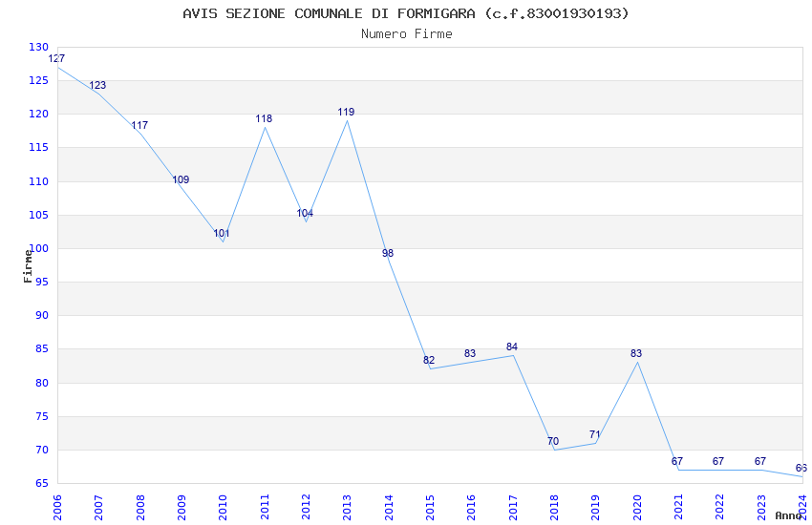Click year 2013 on the x-axis
This screenshot has width=812, height=525.
[348, 508]
